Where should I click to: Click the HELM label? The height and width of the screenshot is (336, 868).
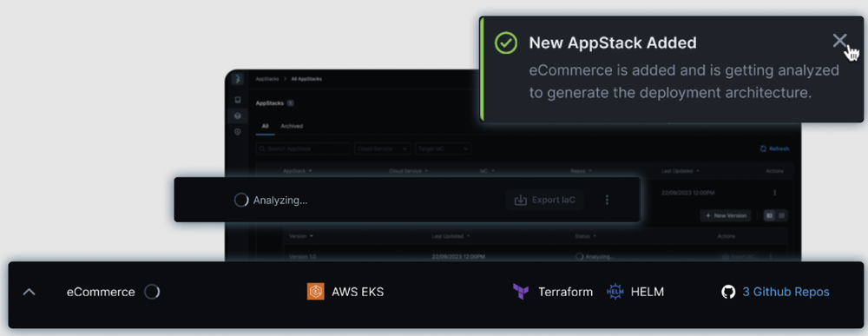pyautogui.click(x=648, y=292)
